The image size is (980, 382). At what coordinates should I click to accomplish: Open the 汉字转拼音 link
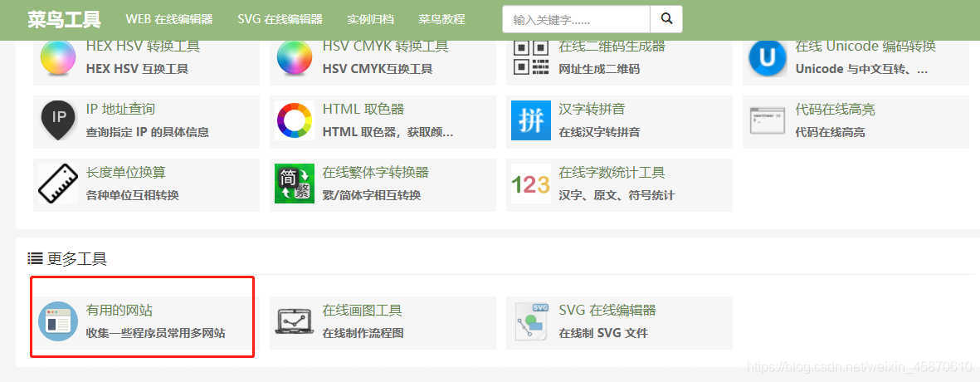(592, 110)
